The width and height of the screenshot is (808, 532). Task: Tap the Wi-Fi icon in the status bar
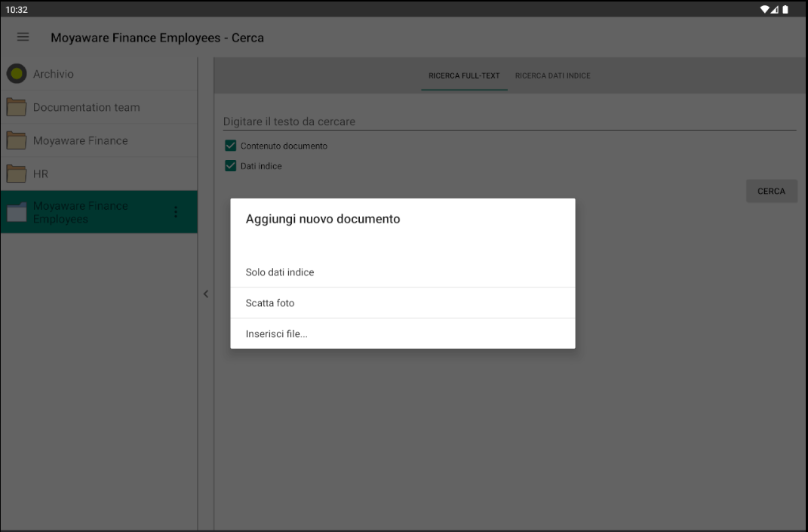(765, 9)
